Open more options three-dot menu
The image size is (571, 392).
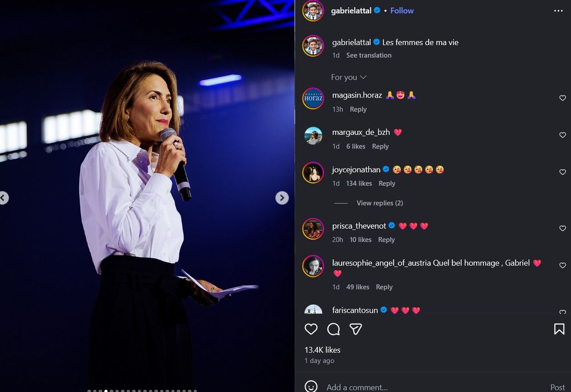pyautogui.click(x=558, y=11)
